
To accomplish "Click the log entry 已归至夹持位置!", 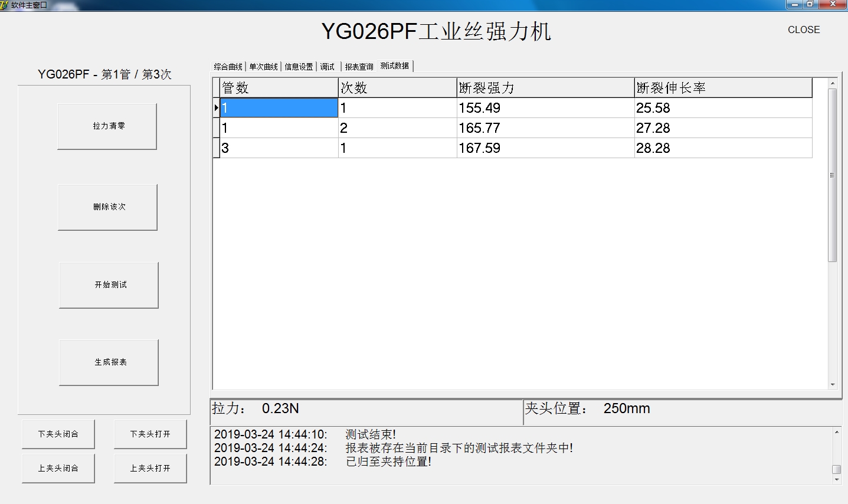I will tap(388, 462).
